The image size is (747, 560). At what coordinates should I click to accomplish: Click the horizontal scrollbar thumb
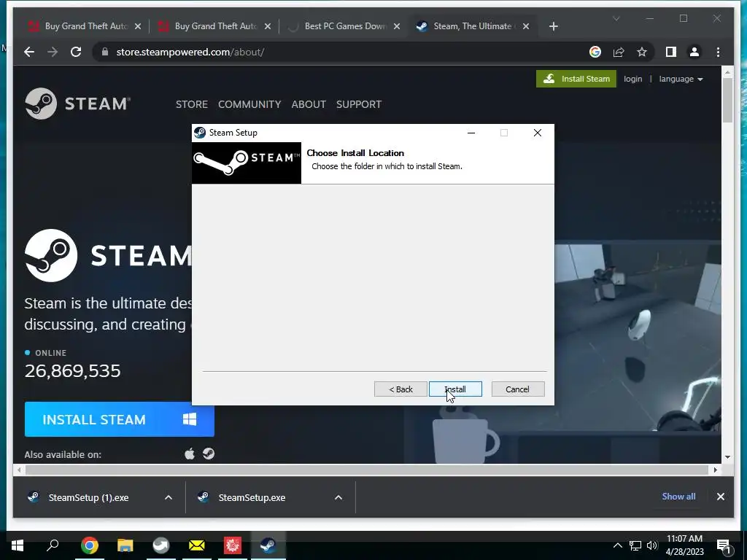366,470
